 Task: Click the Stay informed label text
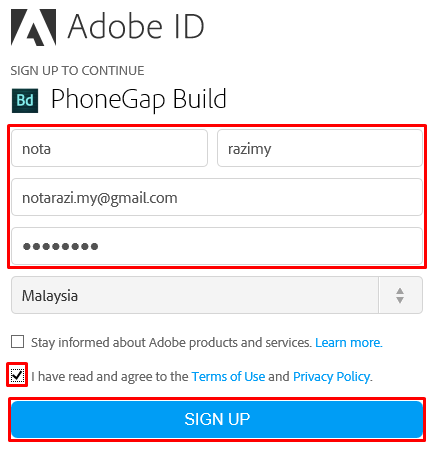pos(171,343)
